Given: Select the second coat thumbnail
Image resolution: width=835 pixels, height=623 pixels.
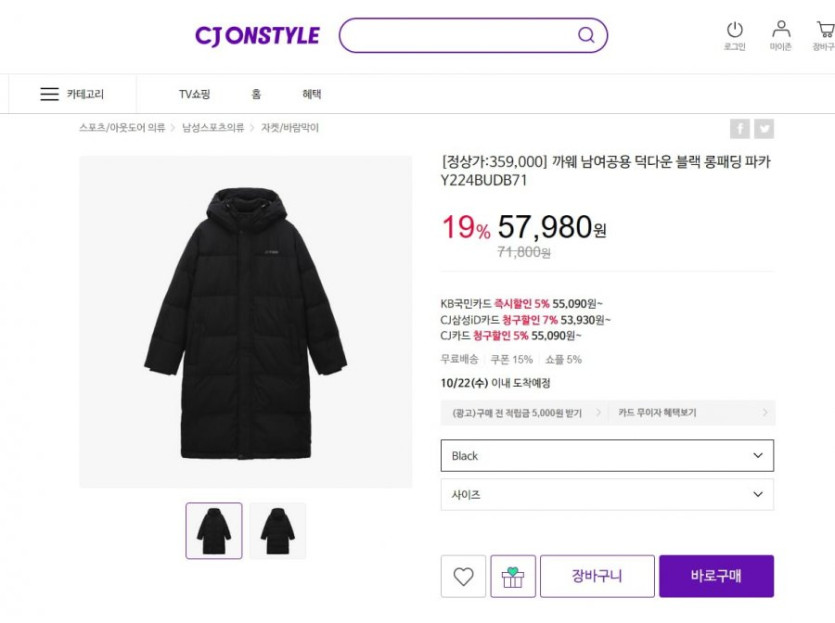Looking at the screenshot, I should click(x=277, y=531).
